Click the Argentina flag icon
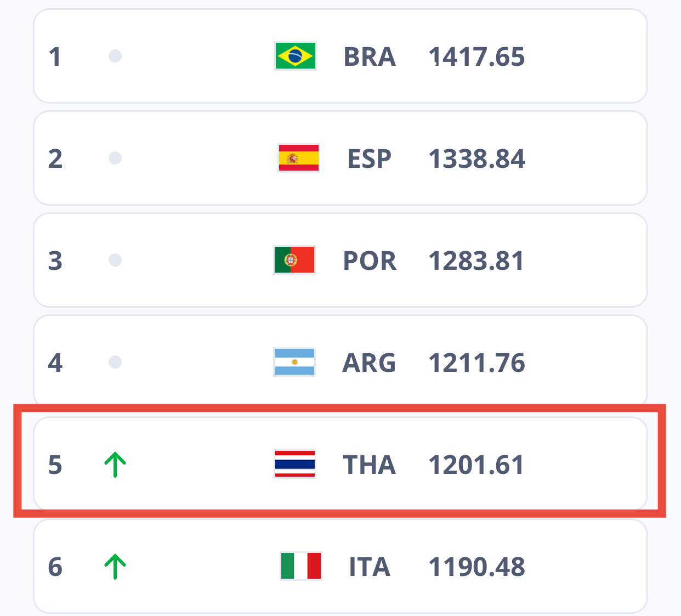681x616 pixels. click(x=294, y=362)
